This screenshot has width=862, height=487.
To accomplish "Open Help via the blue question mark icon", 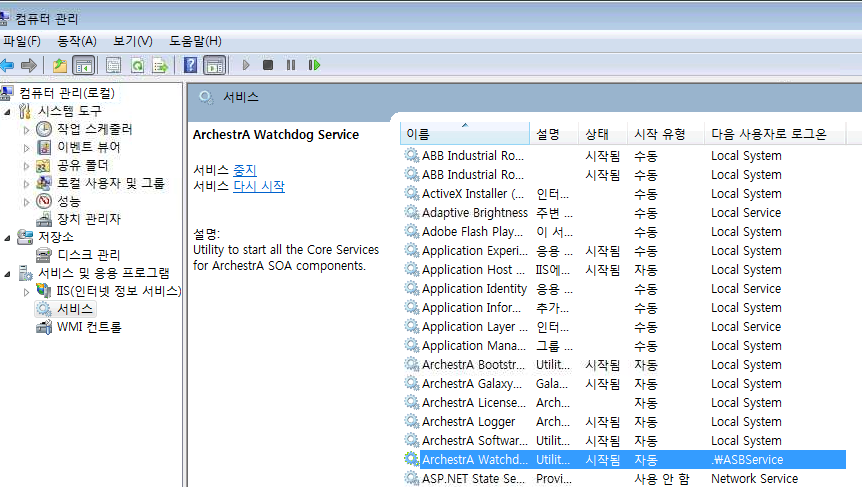I will (x=190, y=65).
